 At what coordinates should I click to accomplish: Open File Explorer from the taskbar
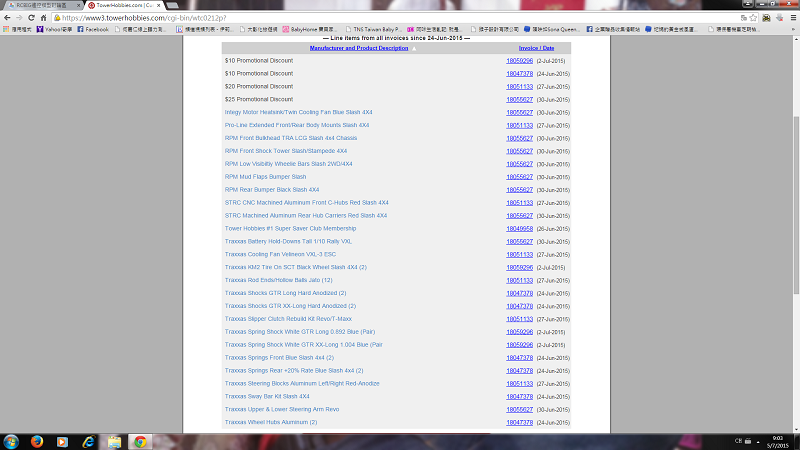[114, 441]
